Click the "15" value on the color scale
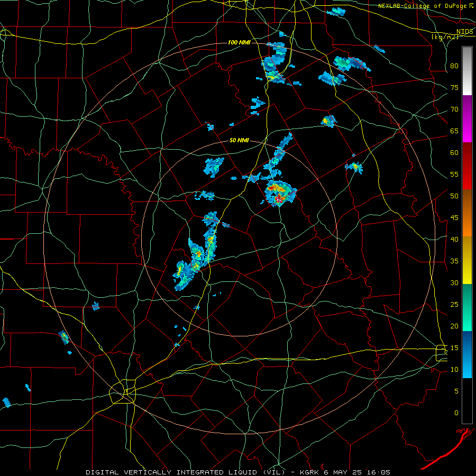Image resolution: width=476 pixels, height=476 pixels. pyautogui.click(x=454, y=348)
